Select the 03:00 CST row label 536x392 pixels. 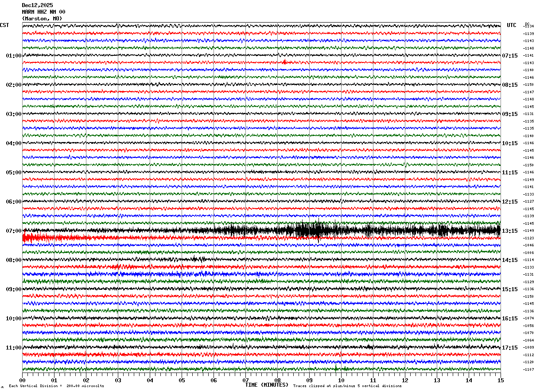(x=14, y=114)
